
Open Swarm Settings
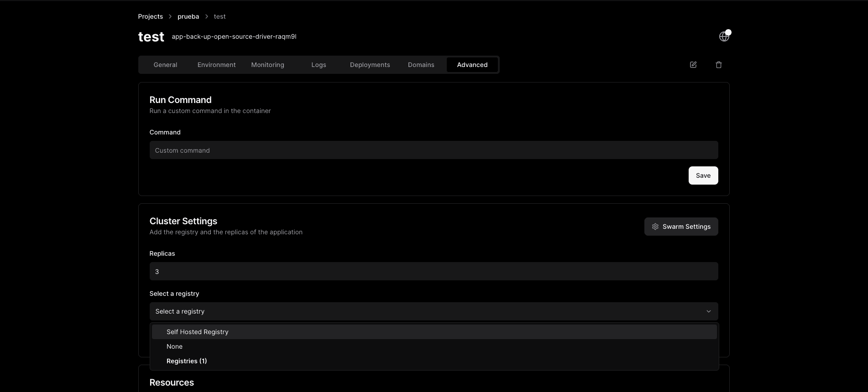(x=681, y=227)
